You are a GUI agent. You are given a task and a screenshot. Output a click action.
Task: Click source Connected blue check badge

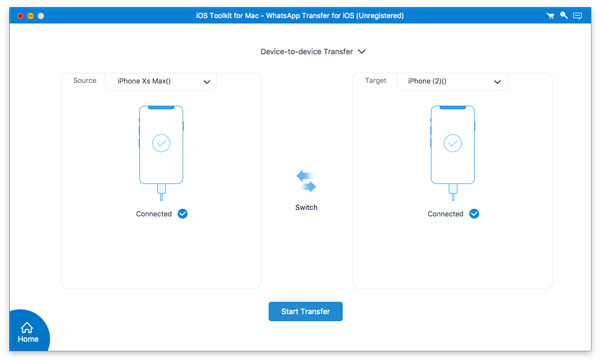183,214
